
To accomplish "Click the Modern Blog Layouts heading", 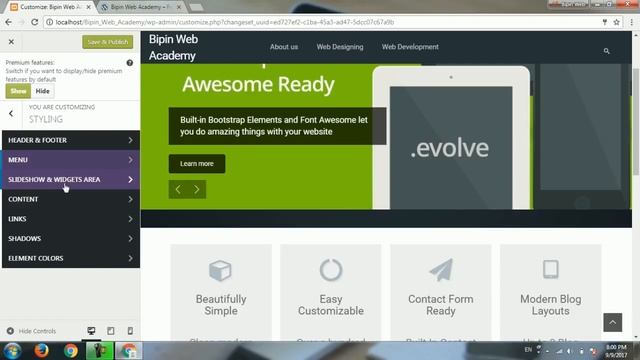I will click(551, 305).
